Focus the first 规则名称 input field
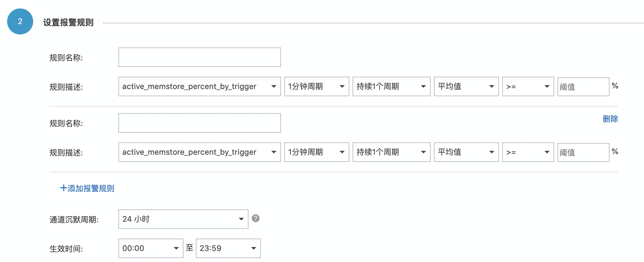Image resolution: width=644 pixels, height=262 pixels. point(199,57)
